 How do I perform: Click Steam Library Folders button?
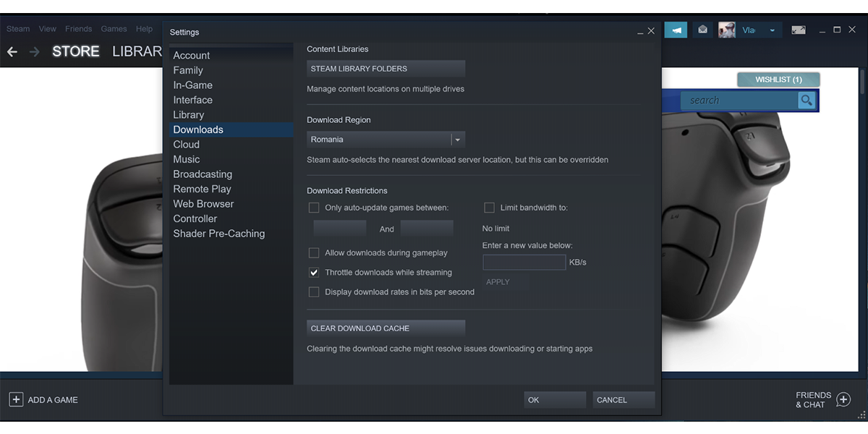click(386, 68)
